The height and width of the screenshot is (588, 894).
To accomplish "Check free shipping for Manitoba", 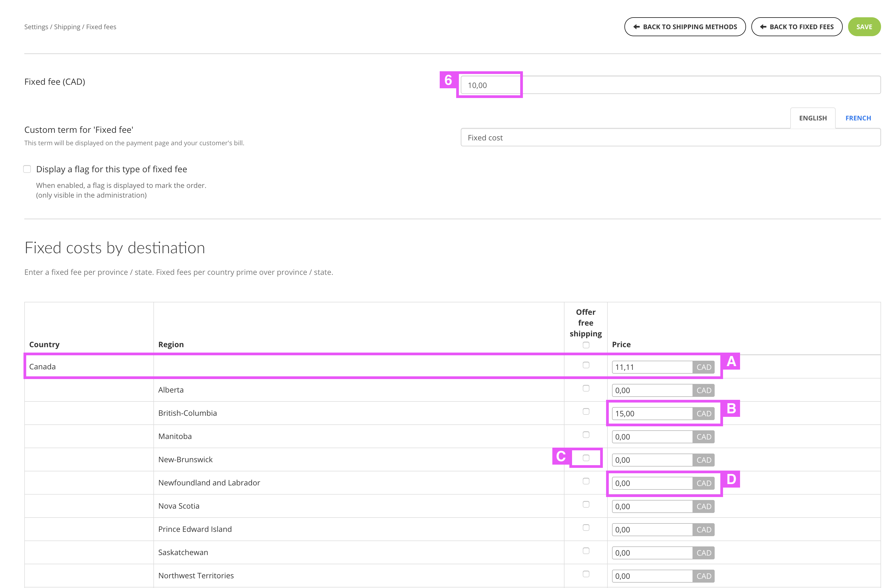I will point(586,435).
